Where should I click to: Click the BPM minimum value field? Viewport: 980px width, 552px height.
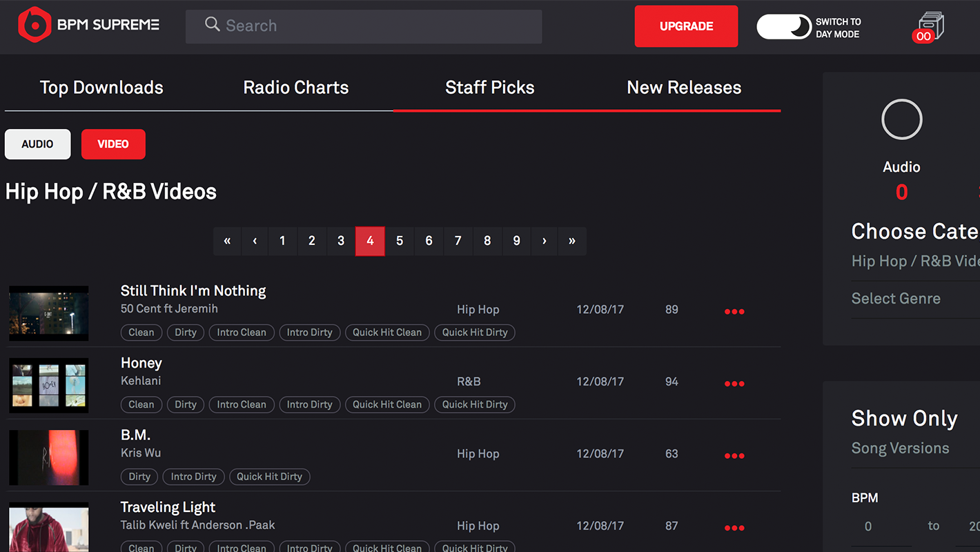click(868, 526)
